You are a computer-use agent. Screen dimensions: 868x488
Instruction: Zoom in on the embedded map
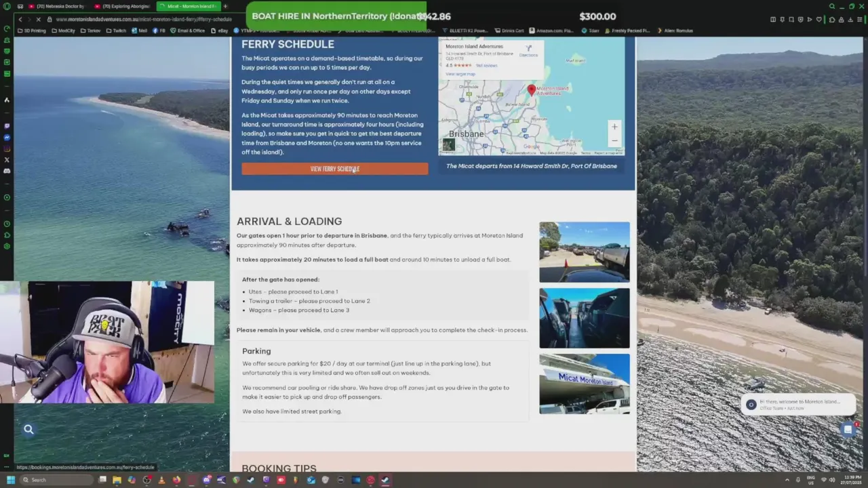click(614, 127)
